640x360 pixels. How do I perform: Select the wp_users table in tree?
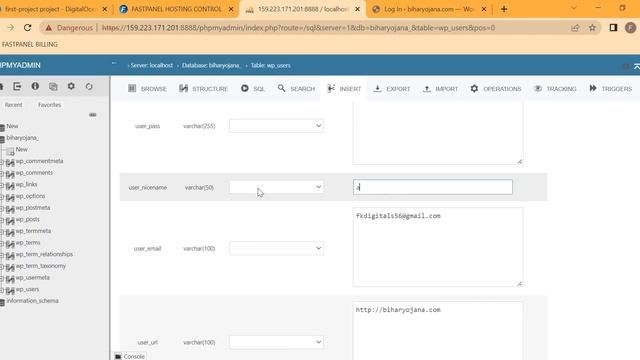pos(27,289)
